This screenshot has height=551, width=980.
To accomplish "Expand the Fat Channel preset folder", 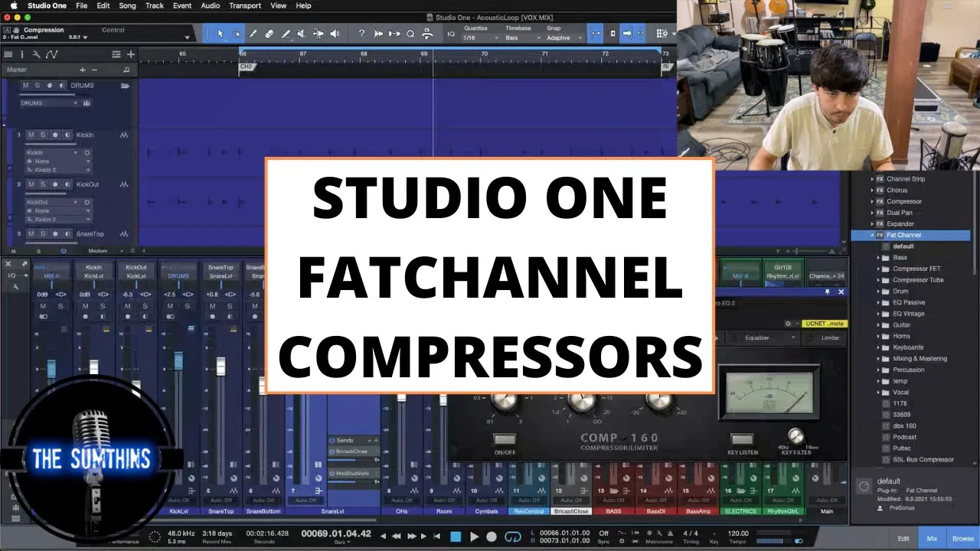I will [873, 235].
